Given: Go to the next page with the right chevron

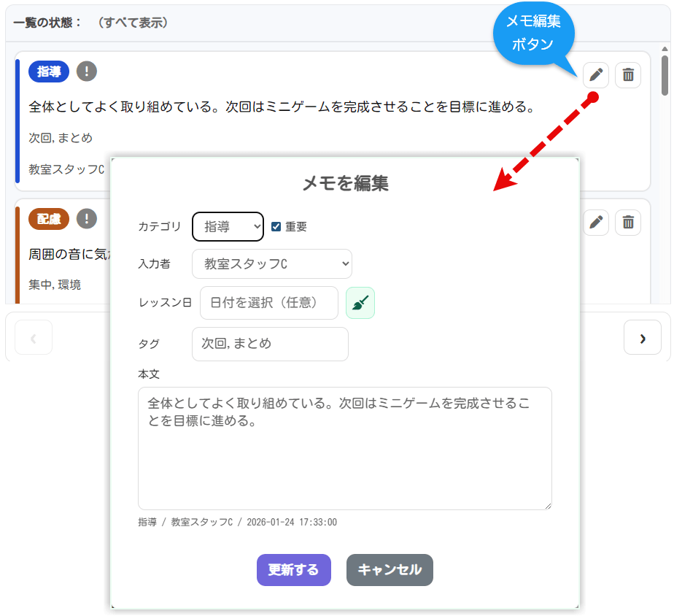Looking at the screenshot, I should pos(642,337).
